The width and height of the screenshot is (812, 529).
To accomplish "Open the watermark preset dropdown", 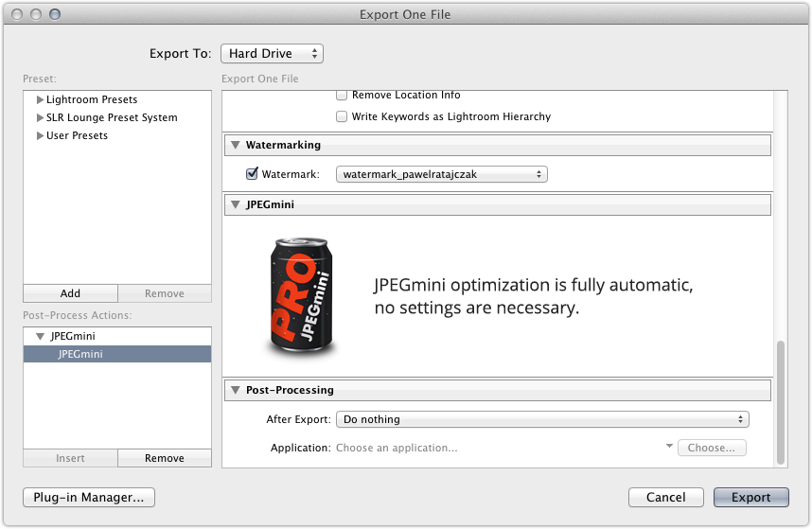I will [442, 174].
